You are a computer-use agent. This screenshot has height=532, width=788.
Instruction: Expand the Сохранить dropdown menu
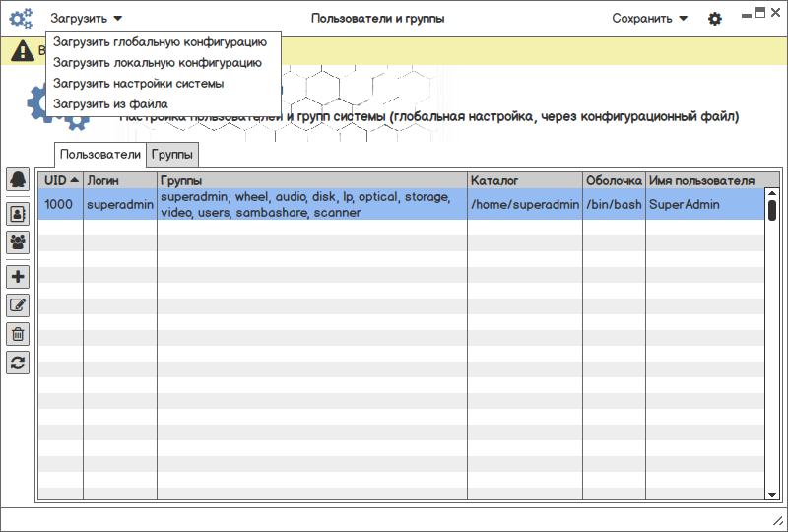649,18
